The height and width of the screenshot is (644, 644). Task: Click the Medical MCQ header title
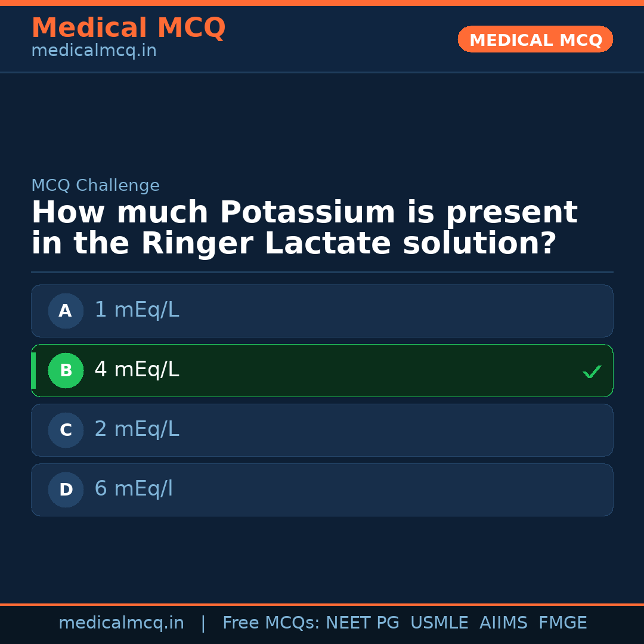(x=128, y=28)
